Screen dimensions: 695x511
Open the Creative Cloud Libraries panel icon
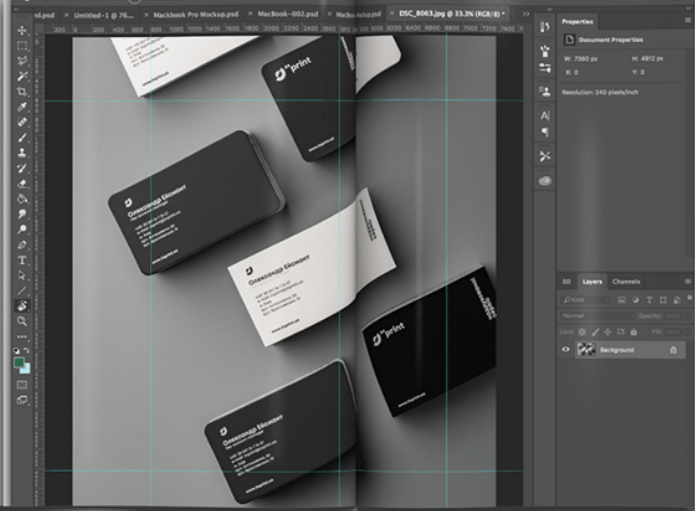tap(545, 180)
